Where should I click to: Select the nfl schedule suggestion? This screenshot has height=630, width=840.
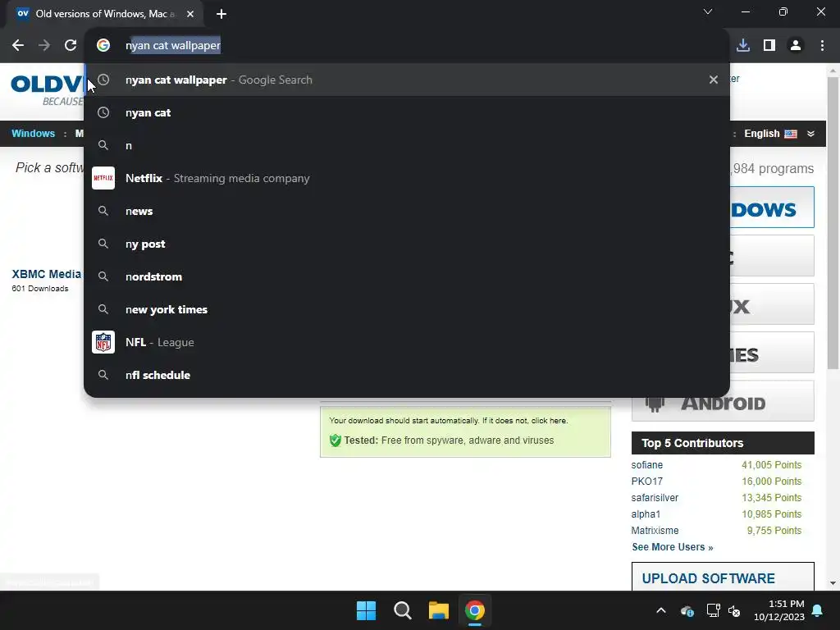(407, 375)
